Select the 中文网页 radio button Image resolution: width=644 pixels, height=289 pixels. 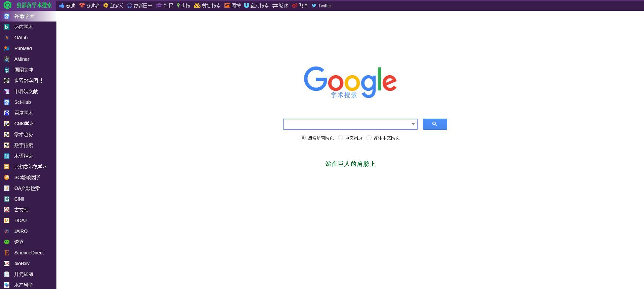(x=340, y=137)
